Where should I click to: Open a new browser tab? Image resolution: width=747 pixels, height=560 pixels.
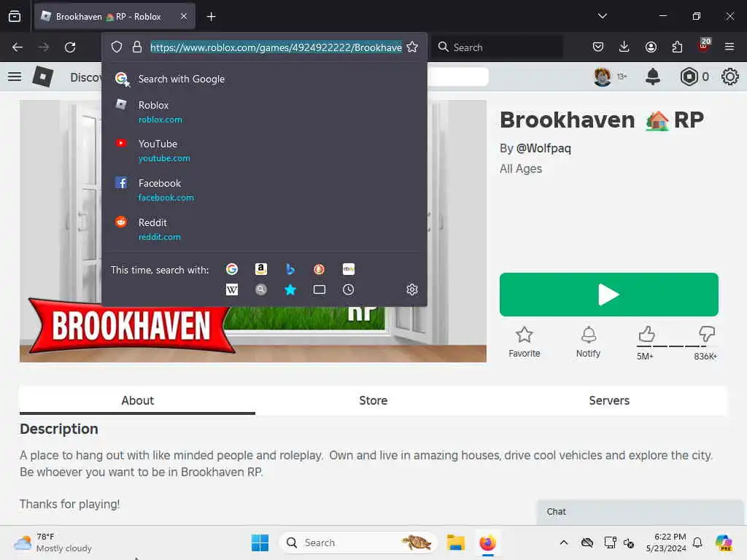pos(211,17)
